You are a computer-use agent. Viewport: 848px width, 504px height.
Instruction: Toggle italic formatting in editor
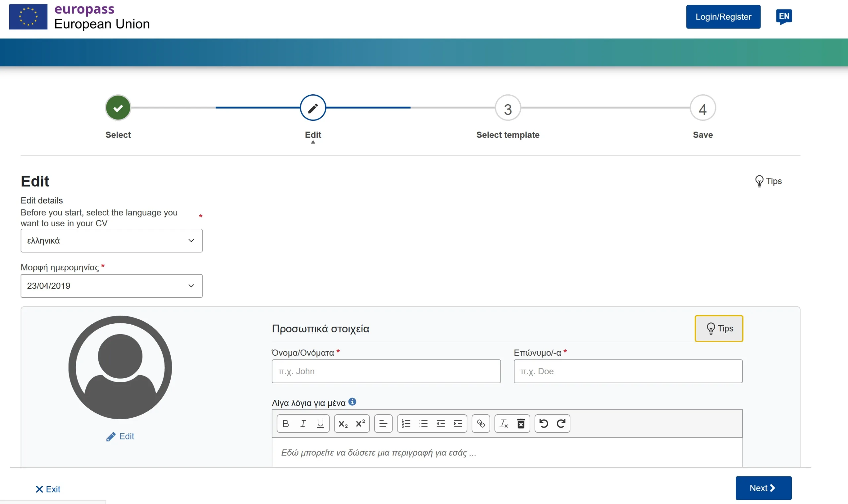click(x=303, y=424)
